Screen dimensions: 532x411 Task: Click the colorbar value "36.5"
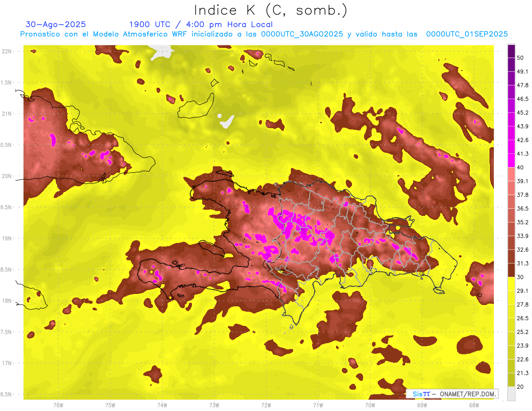pos(523,208)
